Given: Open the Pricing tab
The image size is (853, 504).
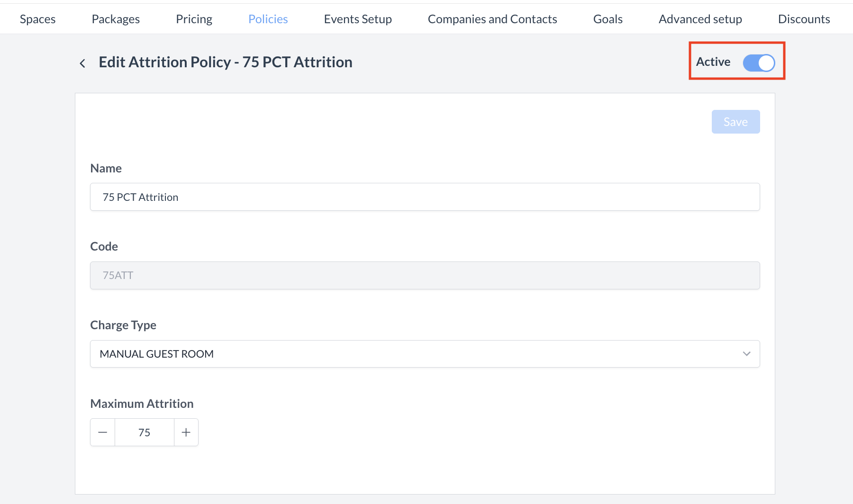Looking at the screenshot, I should click(194, 19).
